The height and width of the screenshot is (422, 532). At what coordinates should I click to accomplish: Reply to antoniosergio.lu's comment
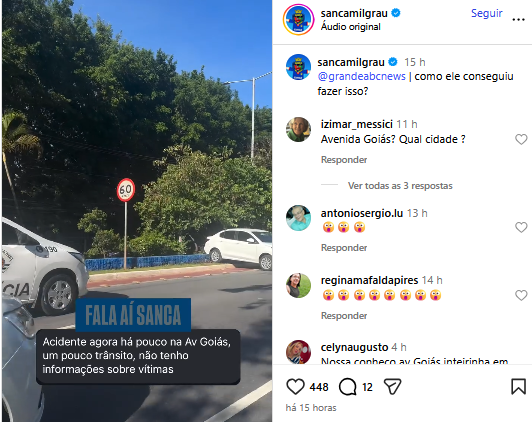(x=344, y=248)
